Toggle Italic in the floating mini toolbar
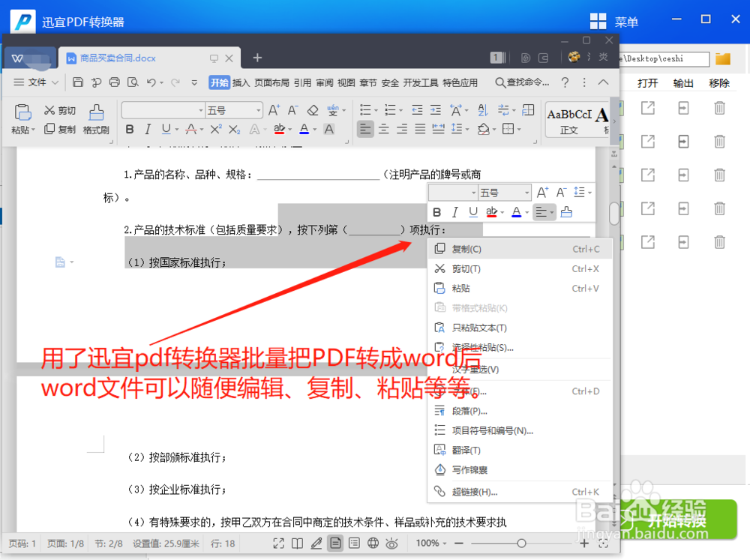 pyautogui.click(x=455, y=212)
